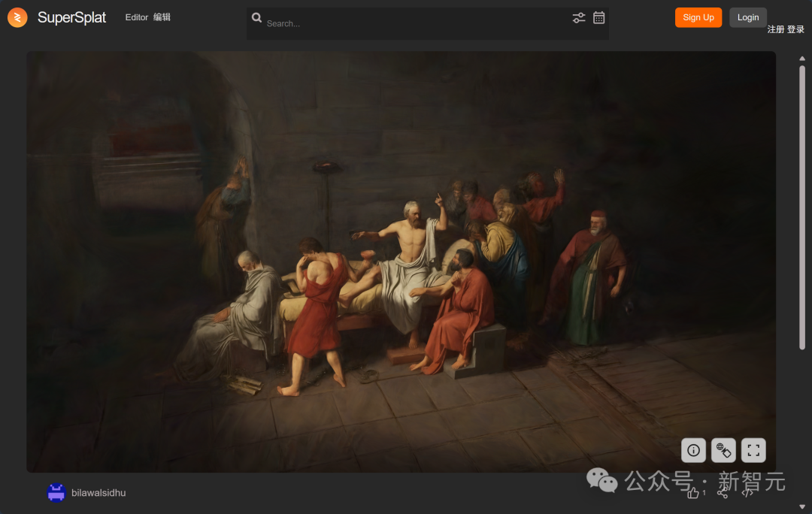Click the bilawalsidhu user avatar
Image resolution: width=812 pixels, height=514 pixels.
click(56, 493)
